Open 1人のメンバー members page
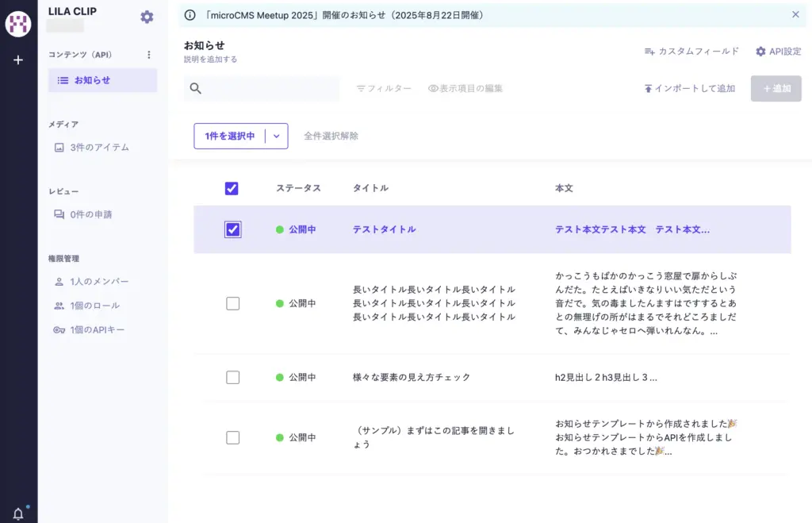The height and width of the screenshot is (523, 812). [x=92, y=282]
